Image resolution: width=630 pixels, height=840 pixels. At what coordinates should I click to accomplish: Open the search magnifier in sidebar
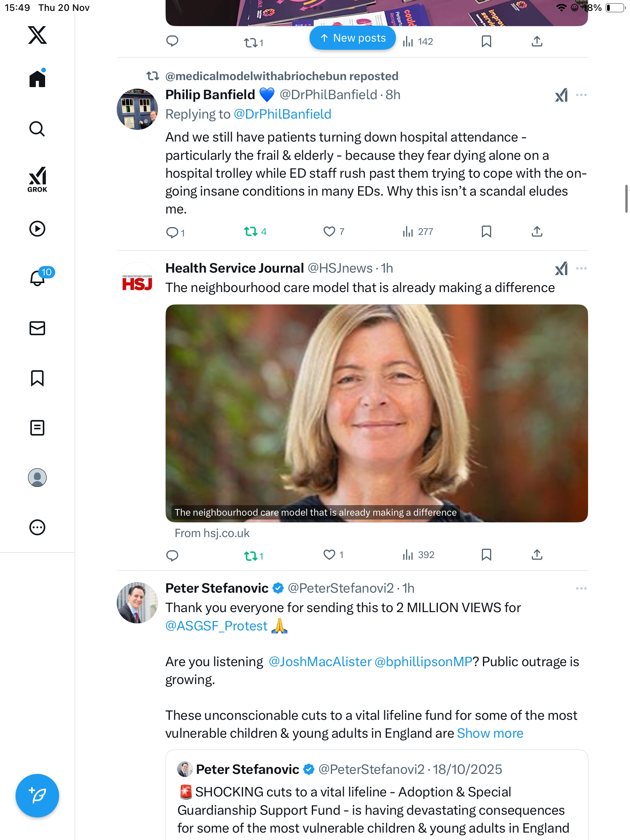point(37,129)
